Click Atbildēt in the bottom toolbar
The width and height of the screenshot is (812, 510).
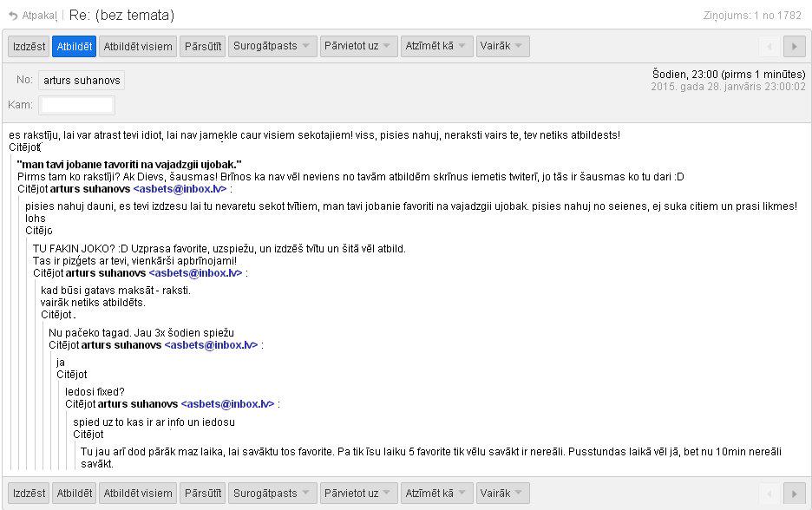[x=74, y=494]
